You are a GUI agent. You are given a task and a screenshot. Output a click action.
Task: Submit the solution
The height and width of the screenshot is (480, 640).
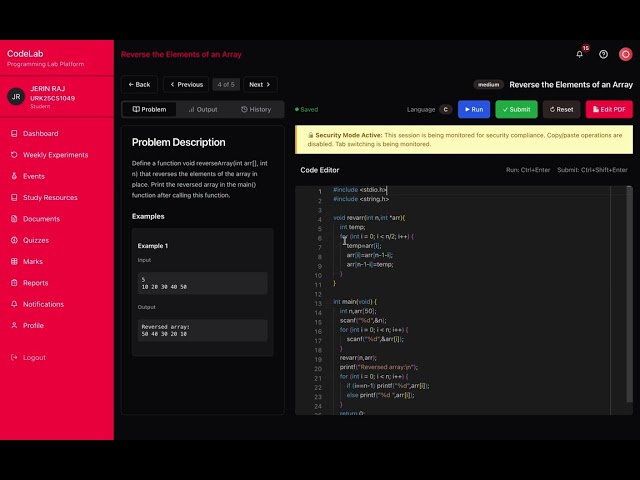point(516,109)
